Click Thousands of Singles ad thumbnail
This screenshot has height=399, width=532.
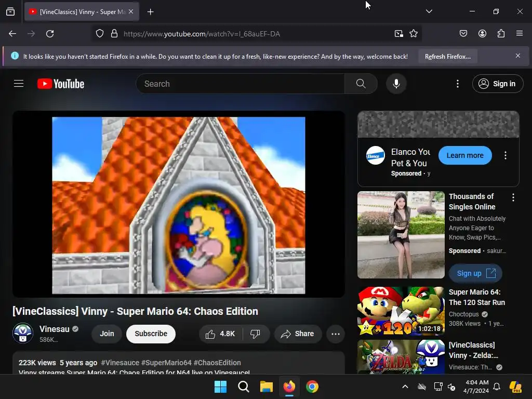[x=401, y=235]
